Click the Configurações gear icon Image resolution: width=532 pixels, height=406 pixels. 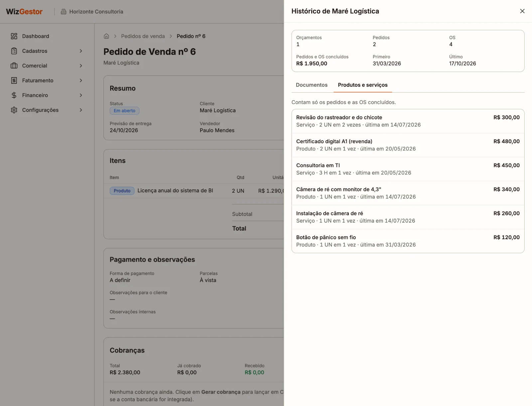(14, 110)
